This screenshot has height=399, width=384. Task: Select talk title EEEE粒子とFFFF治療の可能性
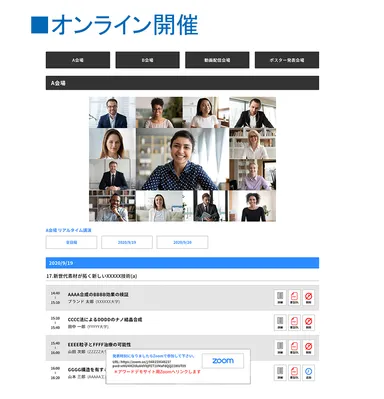coord(99,344)
